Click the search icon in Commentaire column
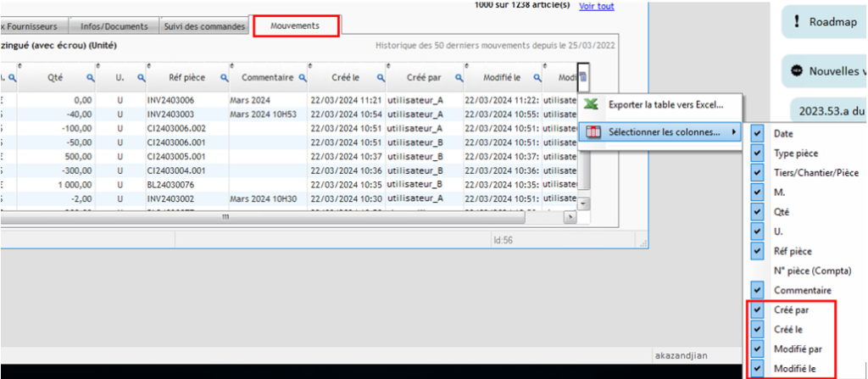 coord(301,78)
